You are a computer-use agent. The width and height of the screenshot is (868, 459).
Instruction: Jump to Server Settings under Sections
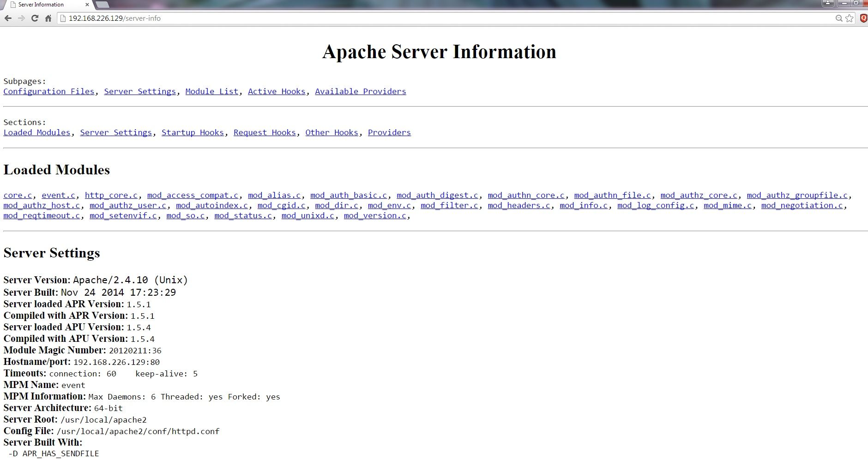[x=116, y=132]
